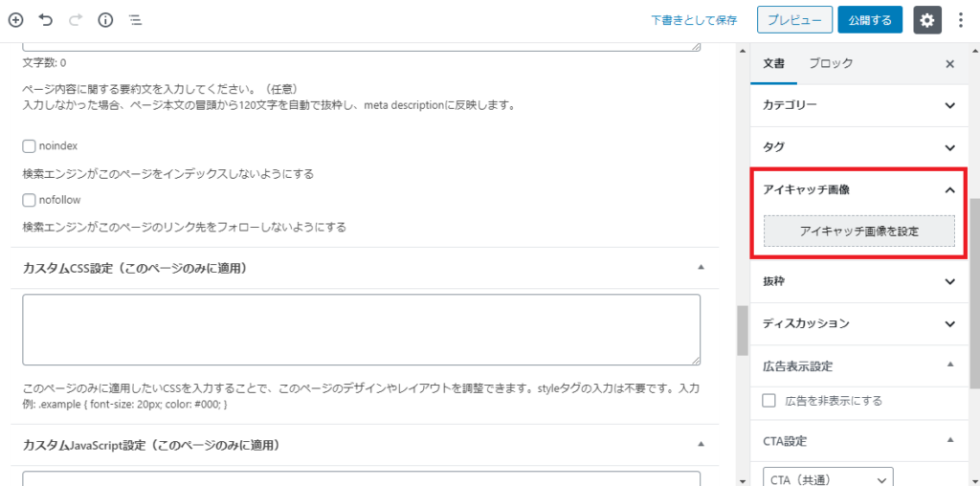Click the add block plus icon
980x486 pixels.
(15, 20)
